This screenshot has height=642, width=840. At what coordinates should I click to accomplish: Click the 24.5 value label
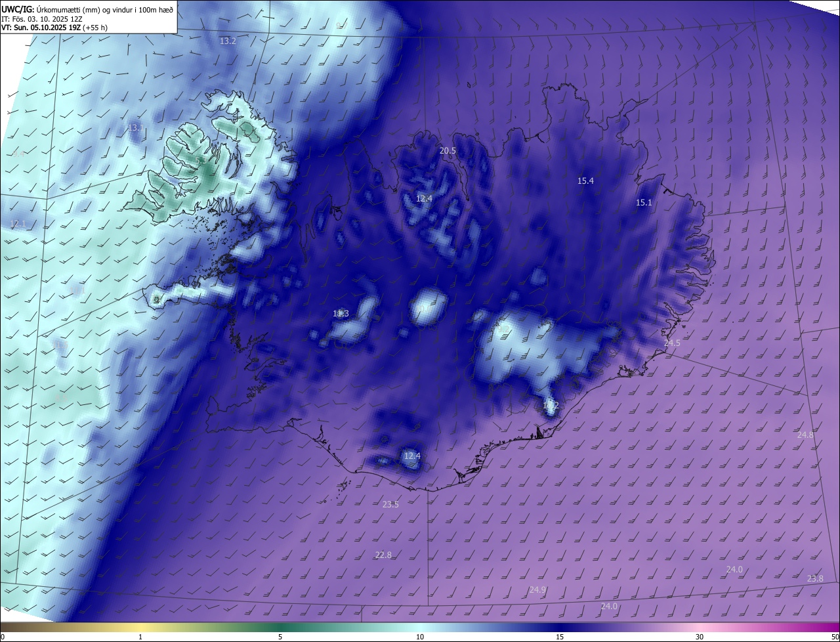[672, 343]
